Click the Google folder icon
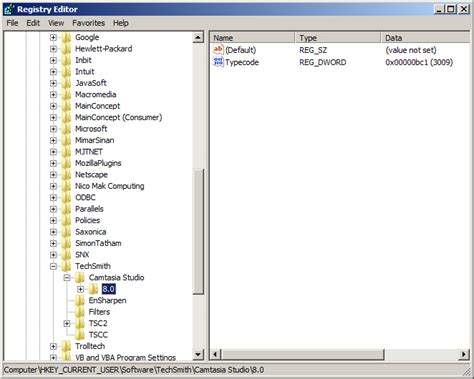 (67, 37)
